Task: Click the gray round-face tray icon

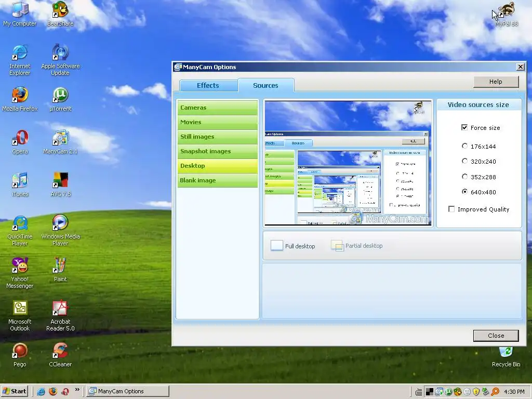Action: click(467, 392)
